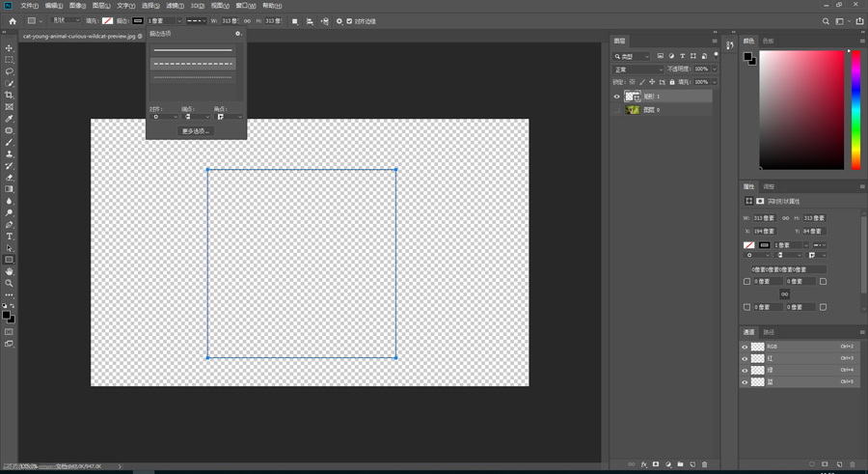The image size is (868, 474).
Task: Select the Move tool
Action: tap(10, 48)
